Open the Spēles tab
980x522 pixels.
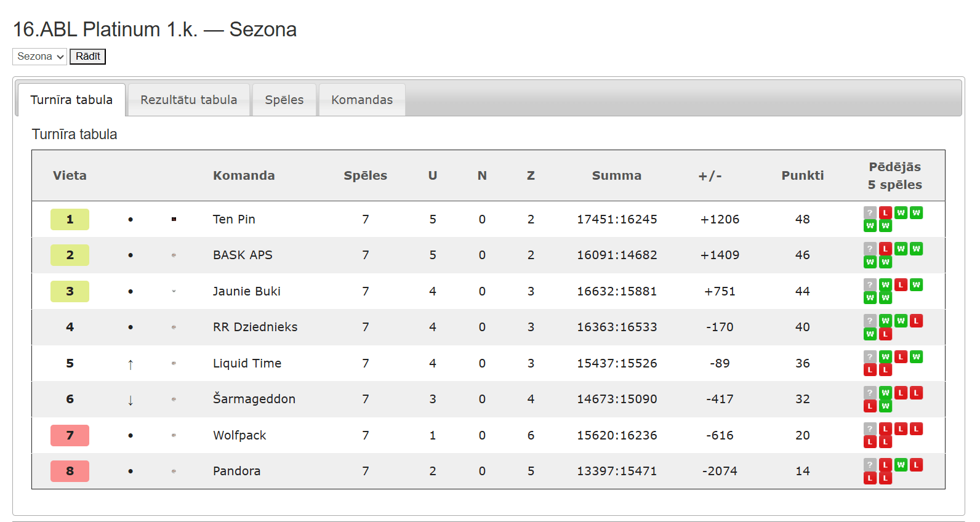pyautogui.click(x=284, y=100)
